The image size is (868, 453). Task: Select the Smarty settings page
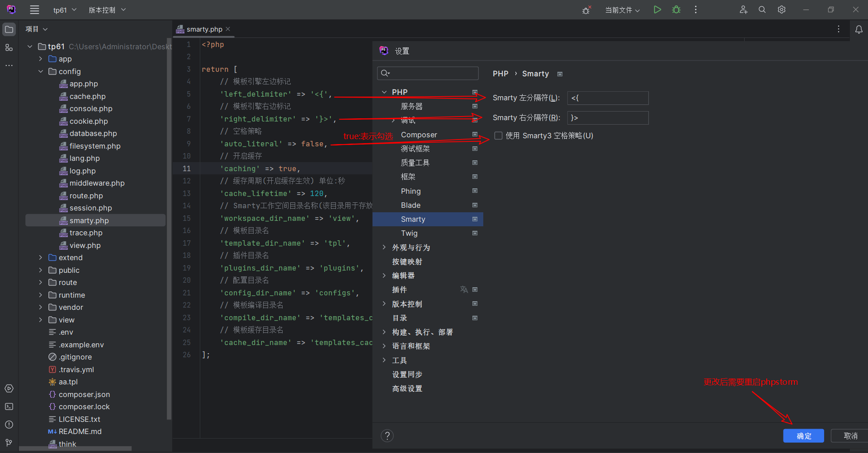click(428, 219)
